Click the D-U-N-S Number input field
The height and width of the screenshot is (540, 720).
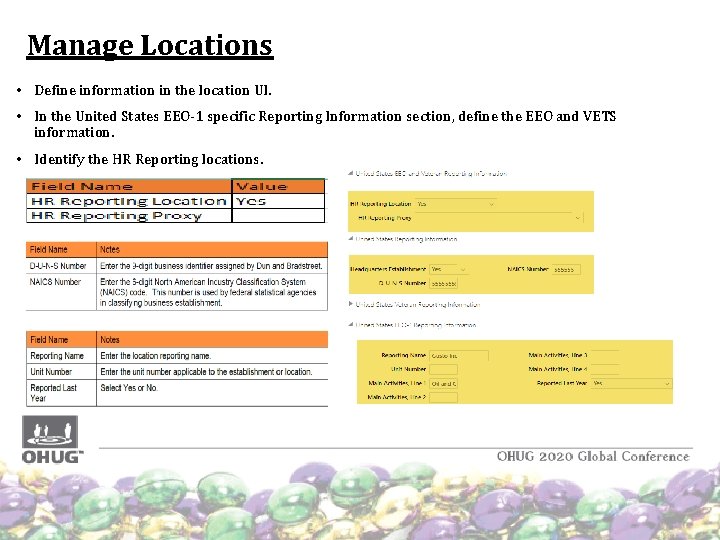(443, 284)
